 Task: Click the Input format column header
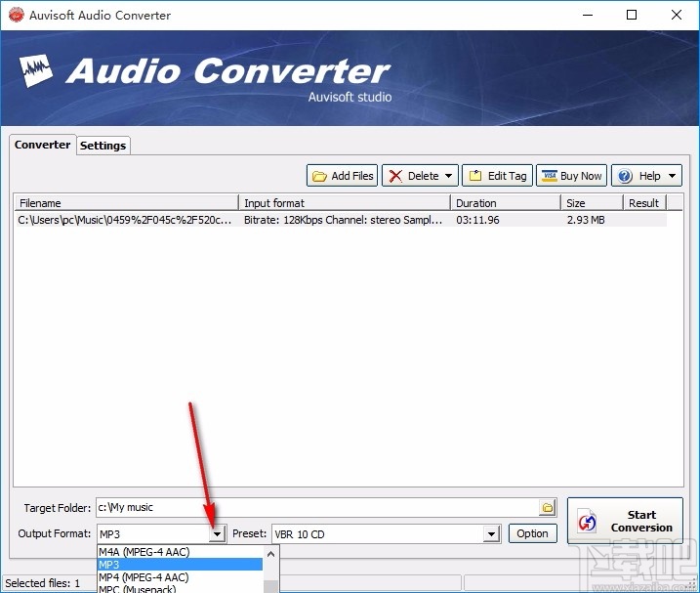tap(345, 203)
